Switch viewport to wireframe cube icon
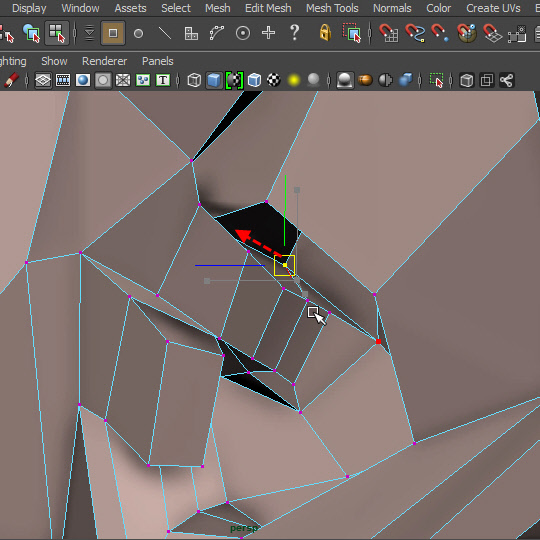The width and height of the screenshot is (540, 540). pyautogui.click(x=194, y=81)
